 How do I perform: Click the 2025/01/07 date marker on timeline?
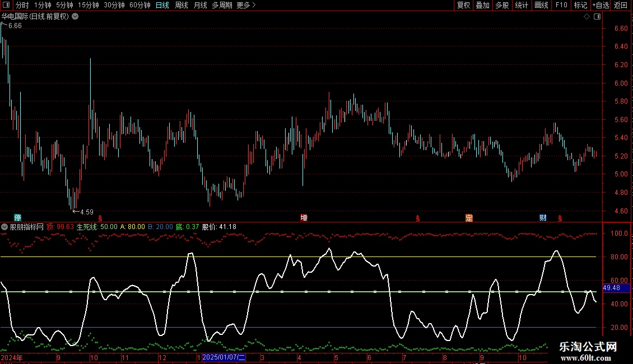[224, 357]
